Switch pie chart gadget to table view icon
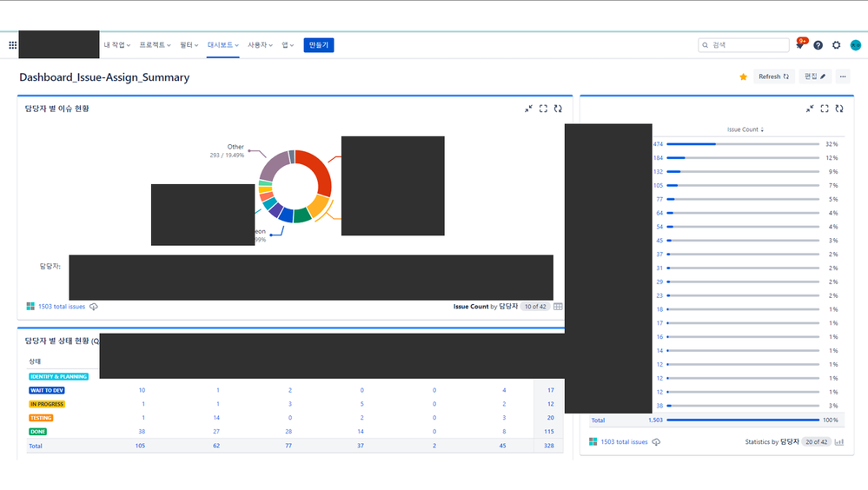Image resolution: width=868 pixels, height=490 pixels. pyautogui.click(x=558, y=307)
